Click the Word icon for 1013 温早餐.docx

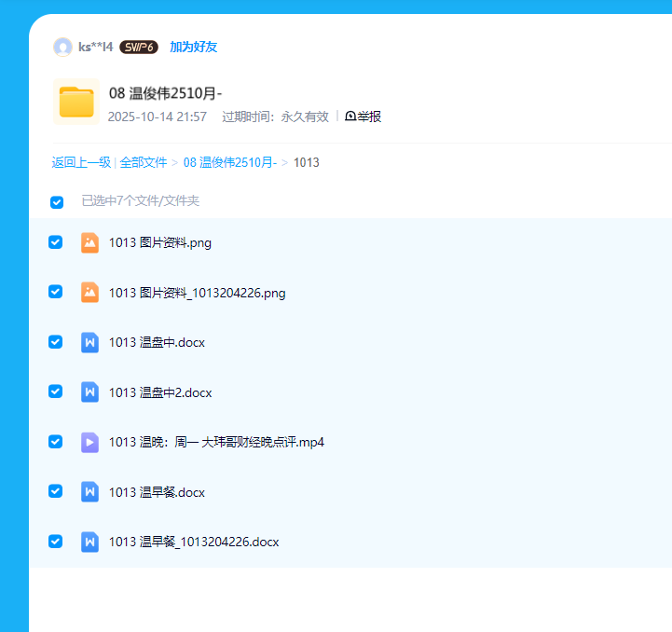pyautogui.click(x=89, y=492)
